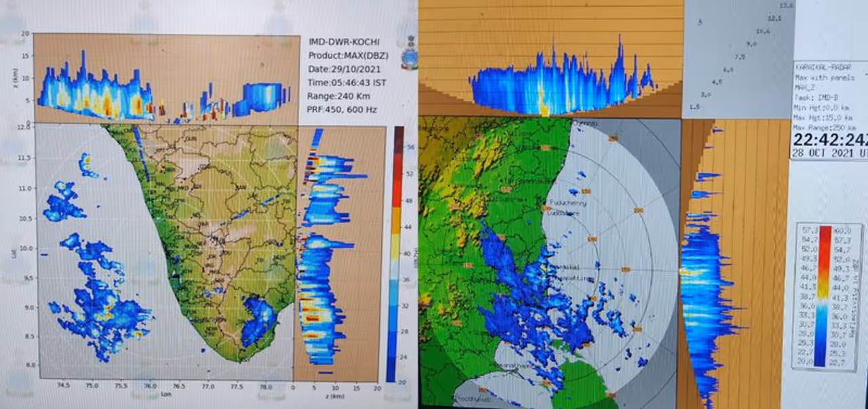Screen dimensions: 868x409
Task: Click the gray height scale panel
Action: tap(738, 59)
